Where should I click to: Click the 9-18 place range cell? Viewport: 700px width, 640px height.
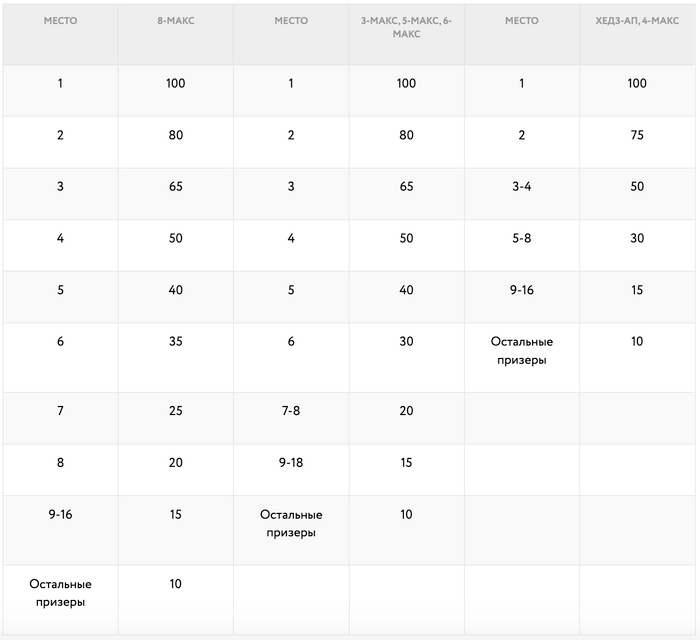coord(291,463)
